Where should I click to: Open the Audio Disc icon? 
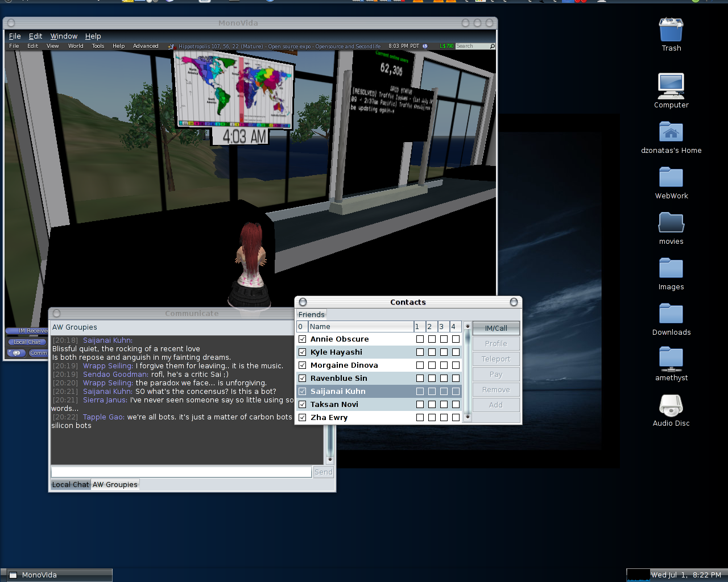671,405
